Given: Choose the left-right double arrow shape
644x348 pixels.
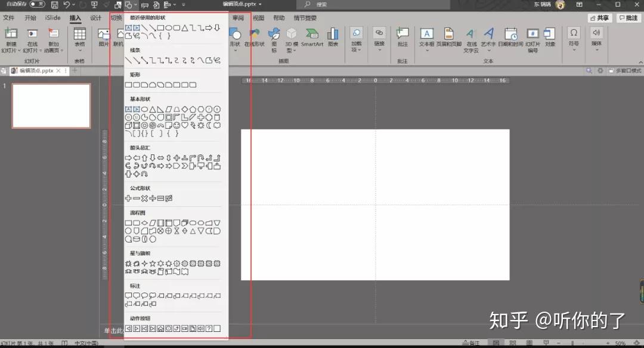Looking at the screenshot, I should [160, 158].
